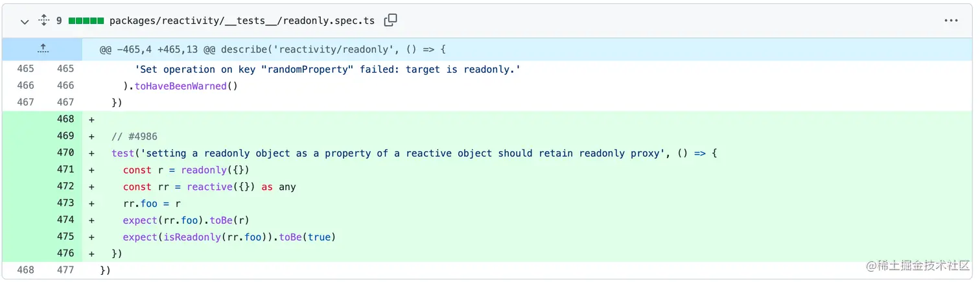Click the toHaveBeenWarned call on line 466

click(x=180, y=86)
